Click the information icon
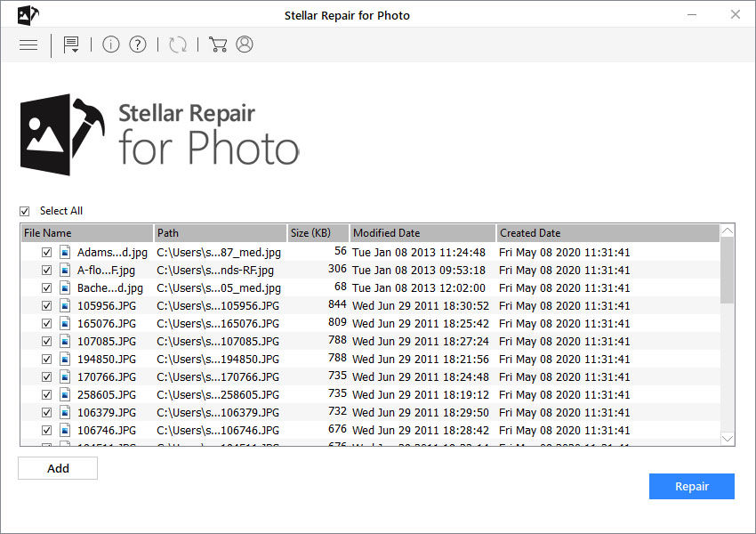The width and height of the screenshot is (756, 534). 110,44
